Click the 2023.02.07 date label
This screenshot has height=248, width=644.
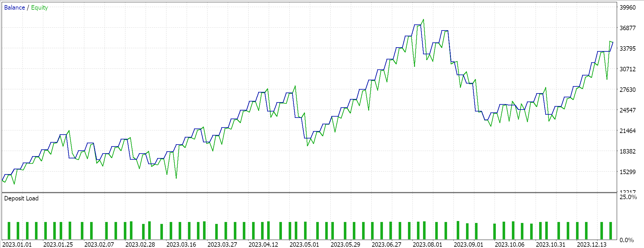[99, 244]
